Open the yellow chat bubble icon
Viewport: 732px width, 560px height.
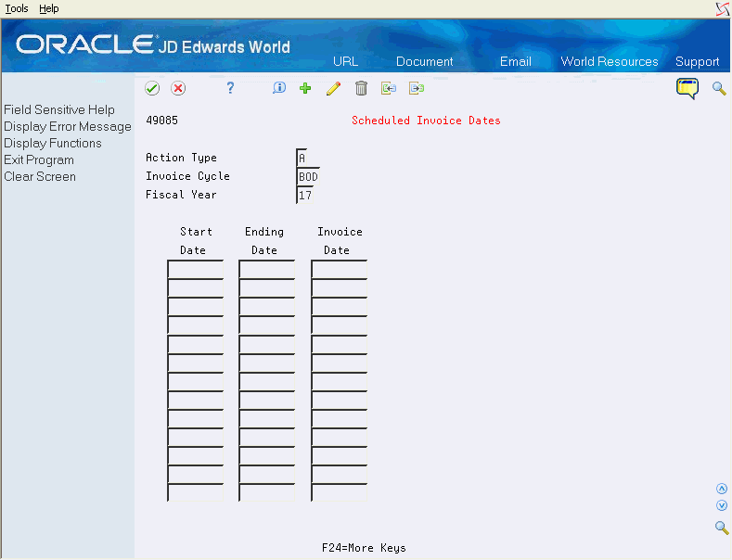tap(687, 89)
